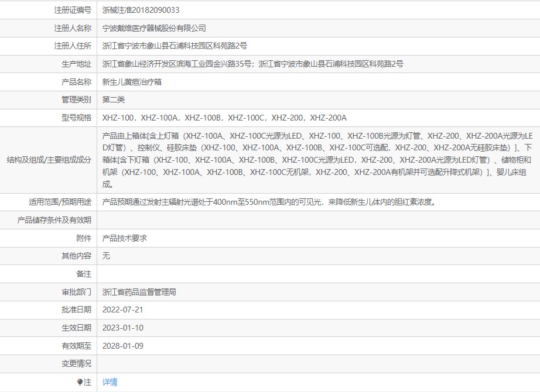Click the 生产地址 field label
The width and height of the screenshot is (540, 392).
77,64
